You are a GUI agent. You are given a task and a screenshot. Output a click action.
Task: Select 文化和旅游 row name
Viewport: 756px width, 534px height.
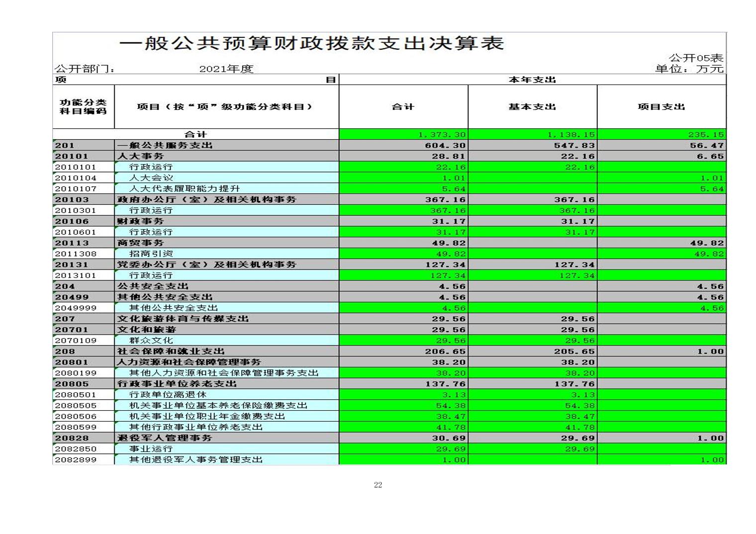pyautogui.click(x=146, y=330)
